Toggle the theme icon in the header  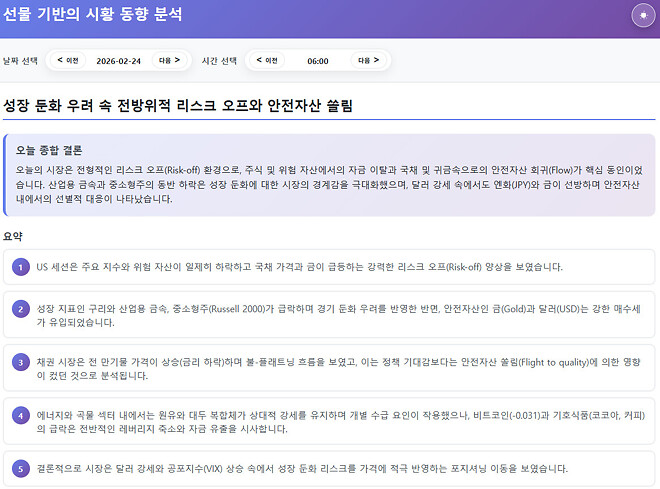pyautogui.click(x=643, y=15)
